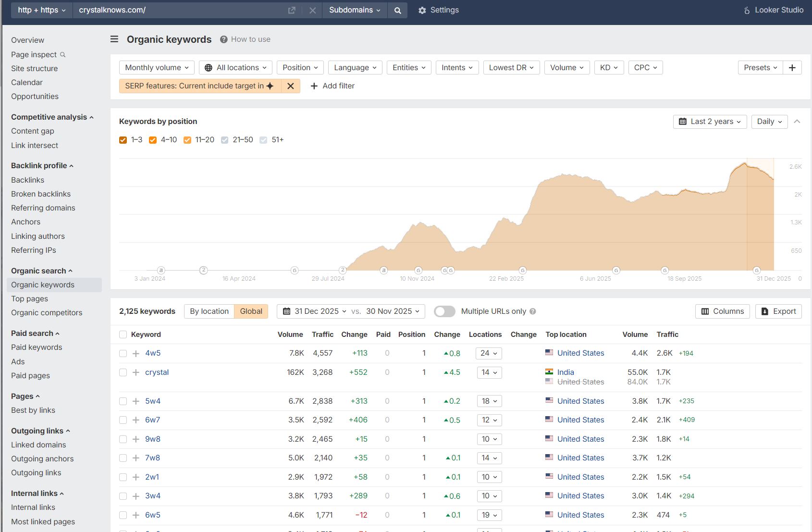This screenshot has width=812, height=532.
Task: Remove the SERP features filter with X
Action: click(290, 86)
